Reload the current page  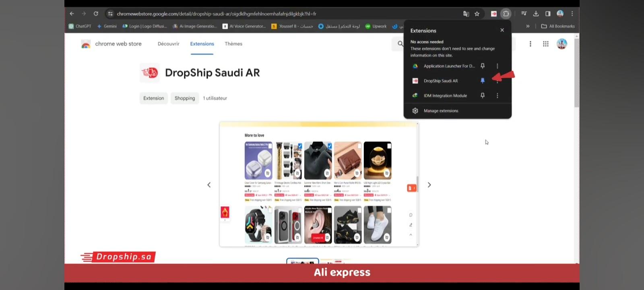coord(96,14)
